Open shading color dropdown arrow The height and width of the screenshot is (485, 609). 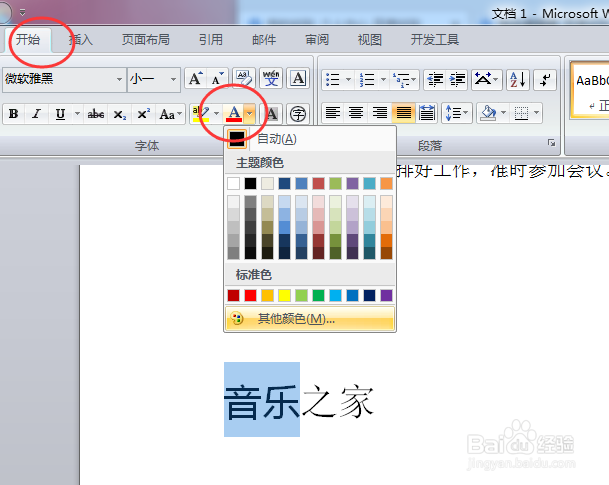click(503, 113)
